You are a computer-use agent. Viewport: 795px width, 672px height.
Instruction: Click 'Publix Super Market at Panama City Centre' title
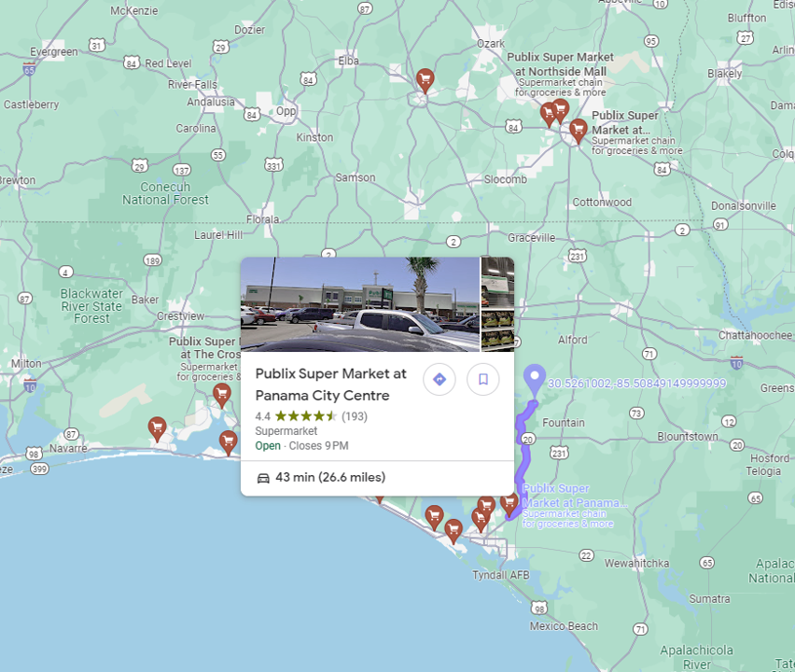tap(330, 385)
